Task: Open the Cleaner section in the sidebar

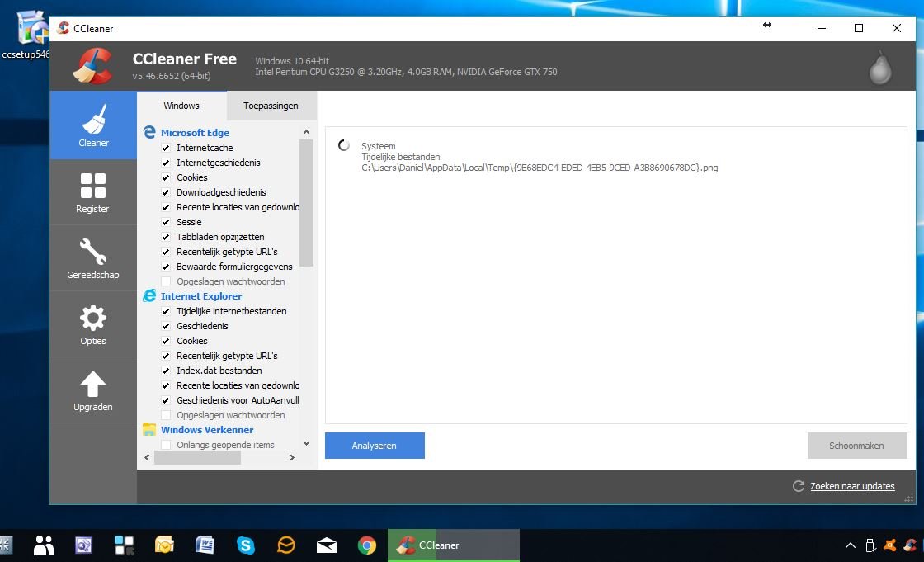Action: point(93,125)
